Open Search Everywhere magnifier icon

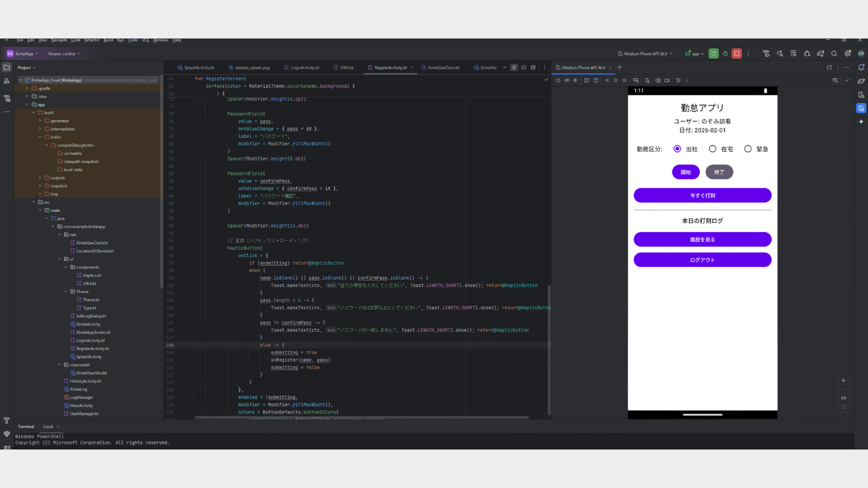click(x=834, y=54)
